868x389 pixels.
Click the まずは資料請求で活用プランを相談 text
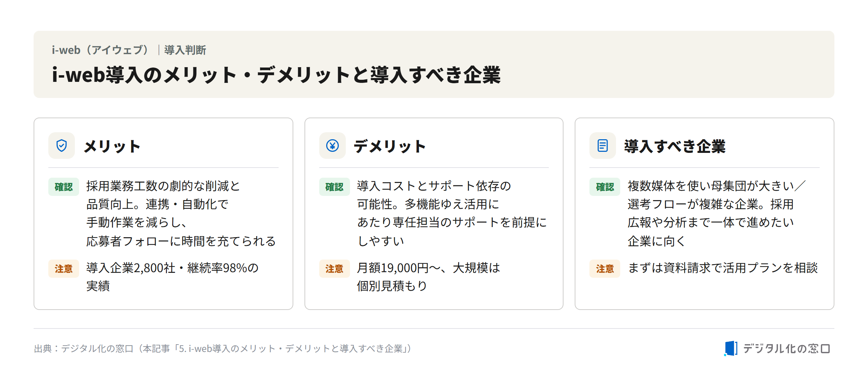(723, 268)
